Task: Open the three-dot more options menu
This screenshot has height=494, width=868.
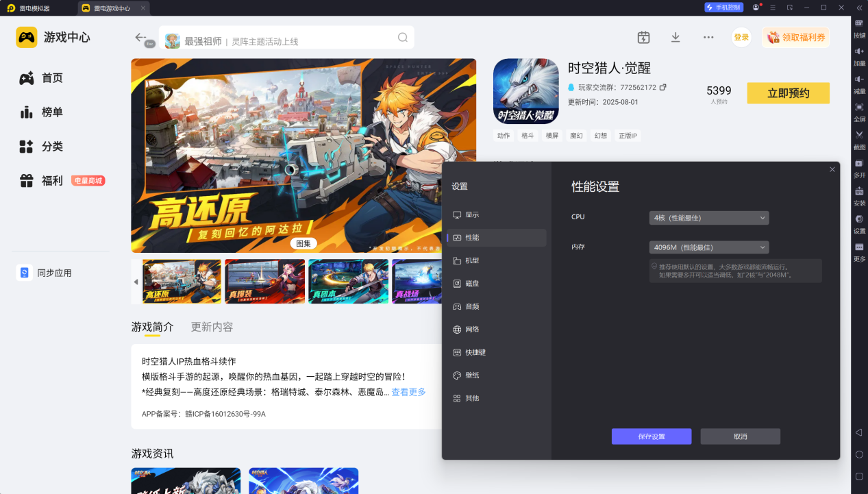Action: tap(708, 37)
